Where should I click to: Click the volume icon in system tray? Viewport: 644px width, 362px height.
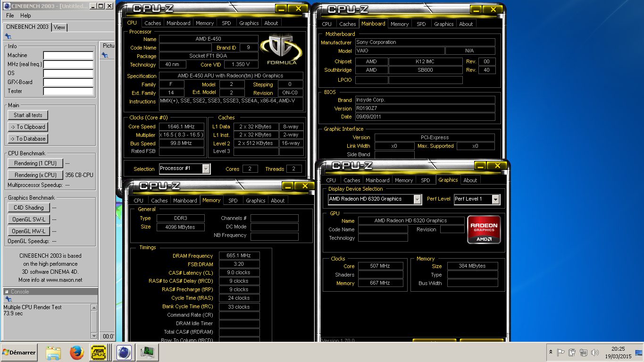tap(595, 352)
